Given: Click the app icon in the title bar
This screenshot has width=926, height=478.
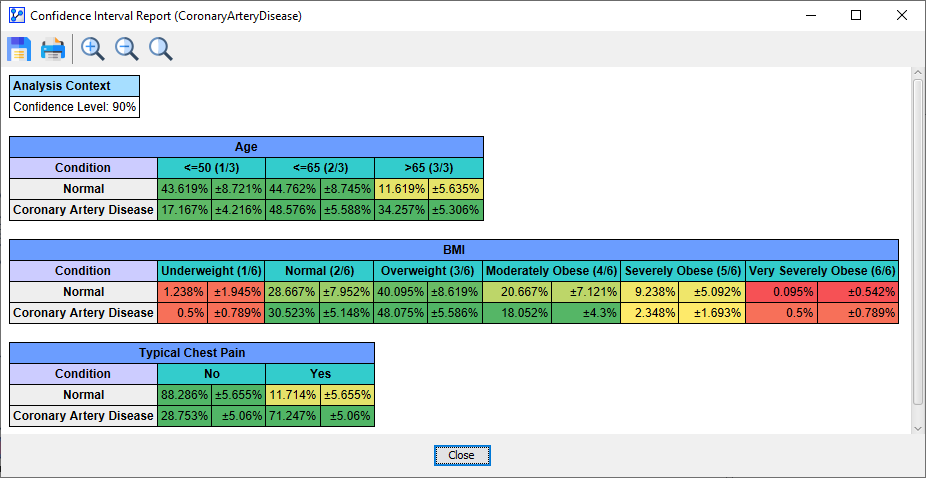Looking at the screenshot, I should tap(15, 16).
